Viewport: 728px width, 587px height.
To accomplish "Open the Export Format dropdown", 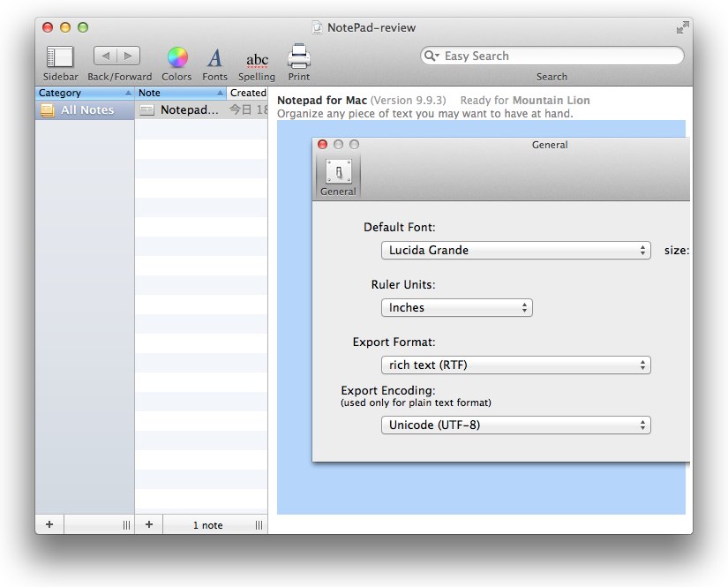I will (x=516, y=365).
